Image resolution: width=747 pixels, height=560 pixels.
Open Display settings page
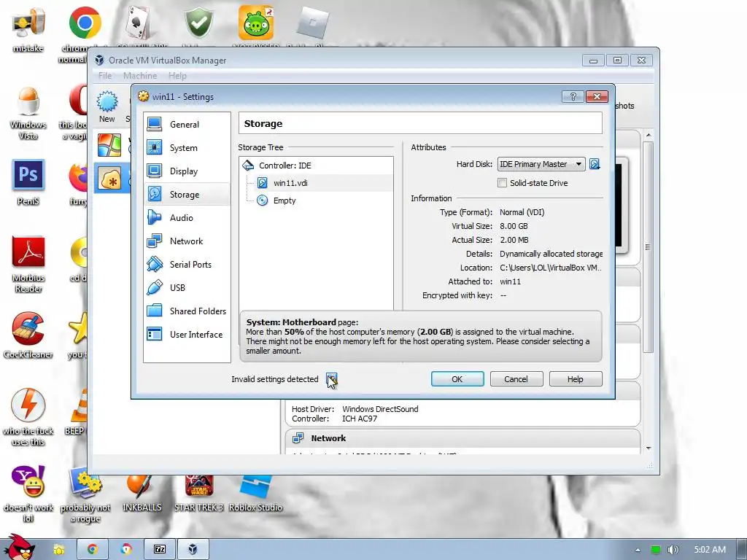click(187, 171)
